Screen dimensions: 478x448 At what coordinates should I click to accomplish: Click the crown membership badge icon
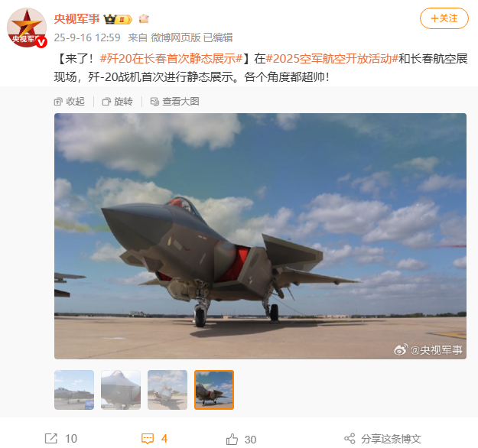coord(118,19)
